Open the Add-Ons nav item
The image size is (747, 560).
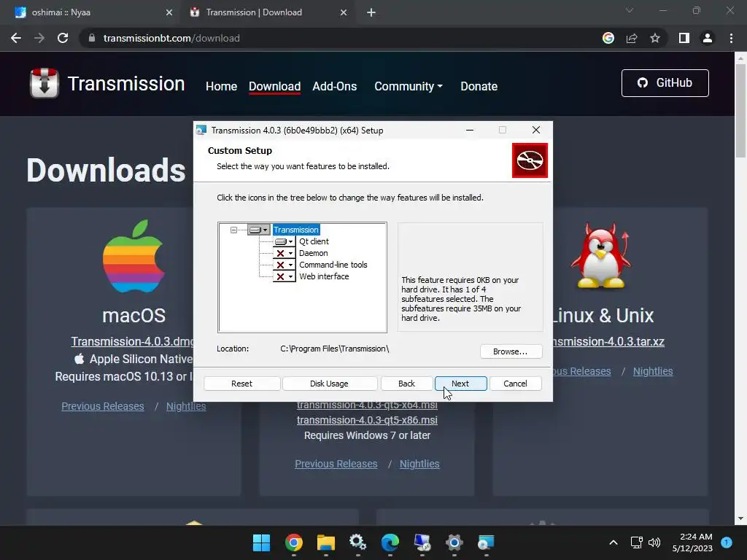pos(334,86)
